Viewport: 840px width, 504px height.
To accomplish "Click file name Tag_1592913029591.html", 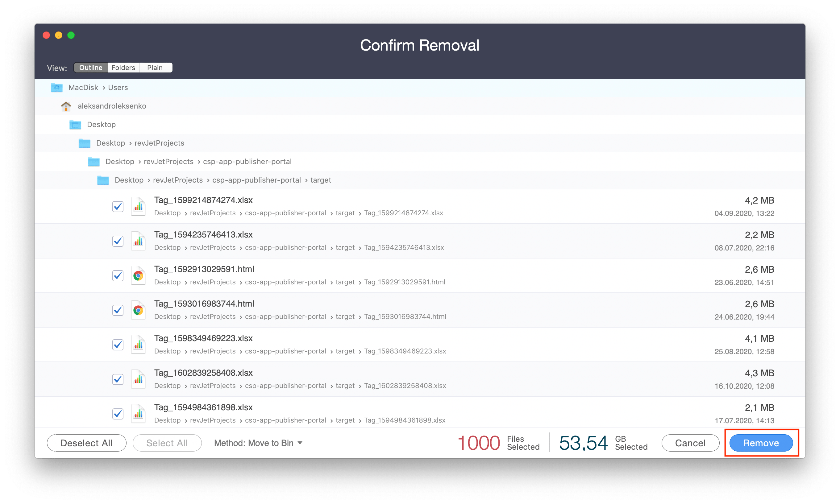I will (x=204, y=269).
